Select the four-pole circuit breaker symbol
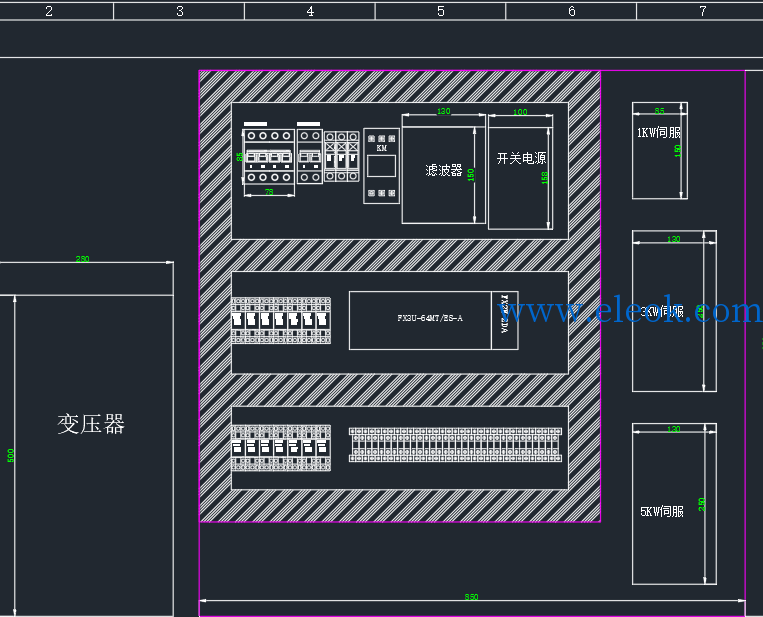This screenshot has width=763, height=617. click(x=269, y=156)
